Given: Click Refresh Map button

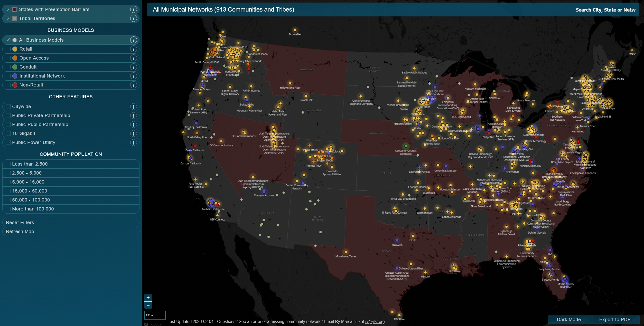Looking at the screenshot, I should coord(20,232).
